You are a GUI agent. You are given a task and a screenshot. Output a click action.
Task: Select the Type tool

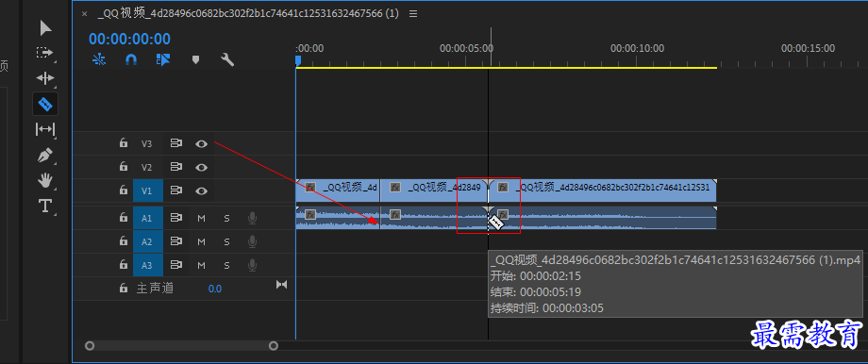click(x=45, y=206)
